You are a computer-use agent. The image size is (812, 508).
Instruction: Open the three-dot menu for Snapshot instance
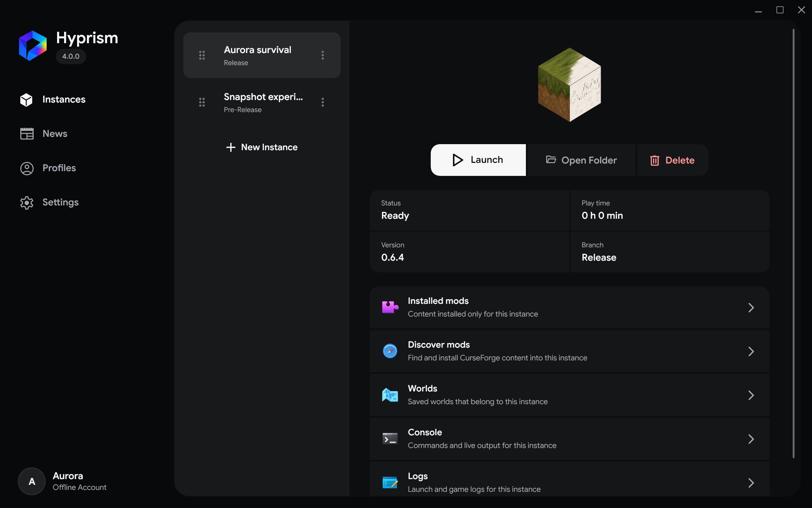323,102
